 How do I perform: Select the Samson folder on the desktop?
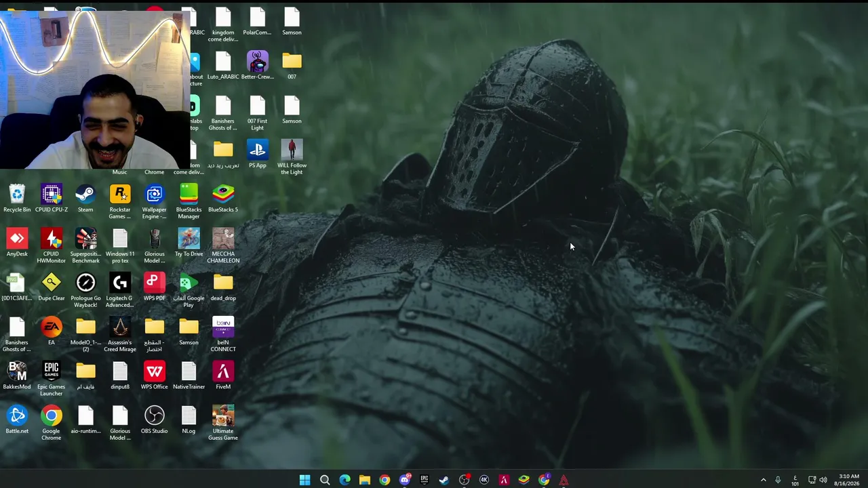189,331
